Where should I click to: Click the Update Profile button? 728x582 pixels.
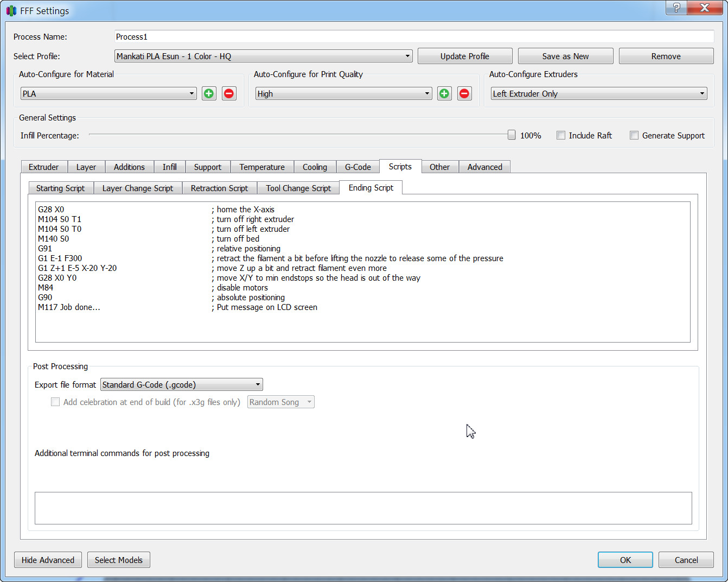click(x=465, y=56)
